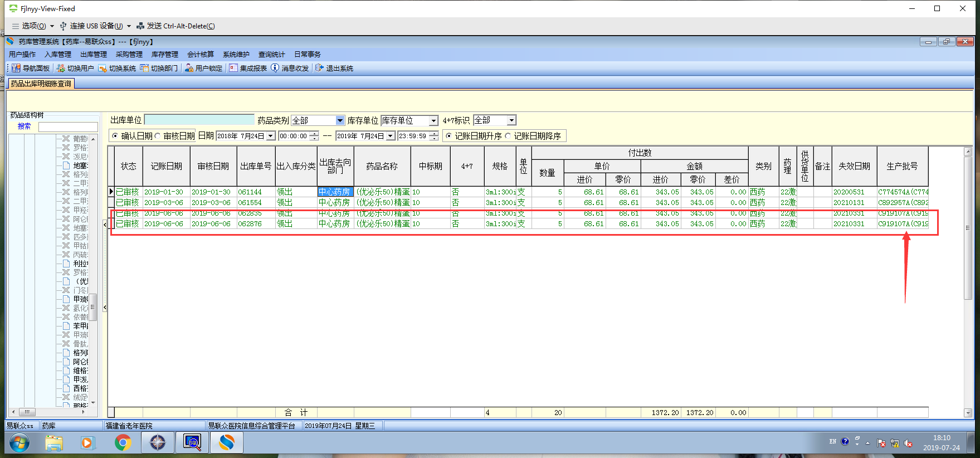Image resolution: width=980 pixels, height=458 pixels.
Task: Click the 切换系统 switch system icon
Action: (x=103, y=68)
